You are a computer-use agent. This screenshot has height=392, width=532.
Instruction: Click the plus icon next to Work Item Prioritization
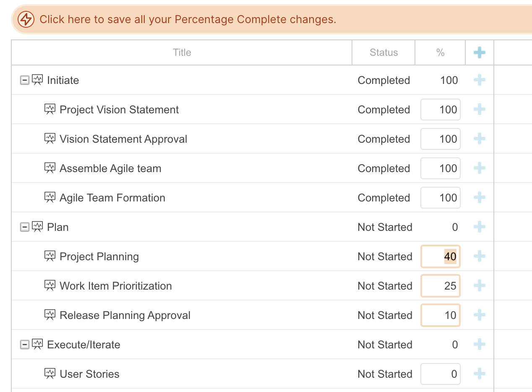pos(480,286)
